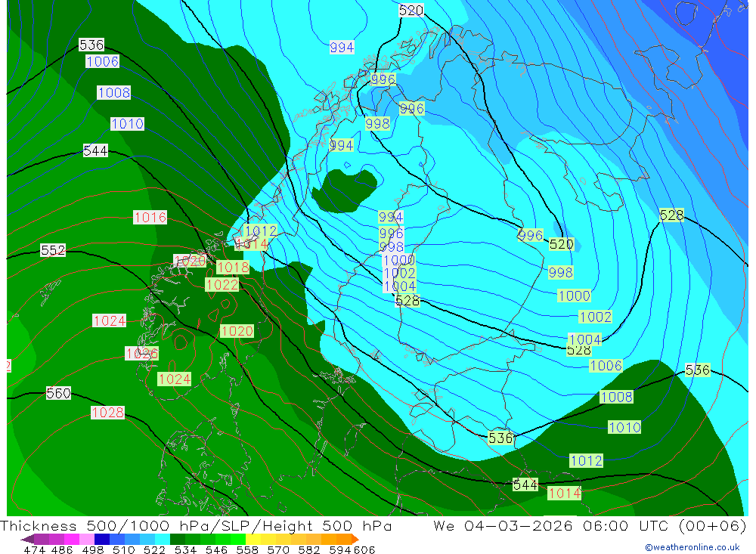Image resolution: width=756 pixels, height=554 pixels.
Task: Click legend value 606
Action: 364,549
